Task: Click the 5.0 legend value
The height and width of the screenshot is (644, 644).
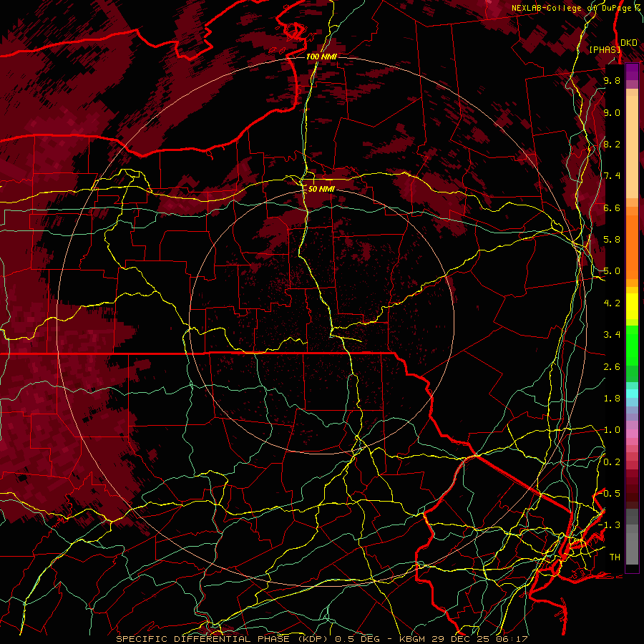Action: (612, 271)
